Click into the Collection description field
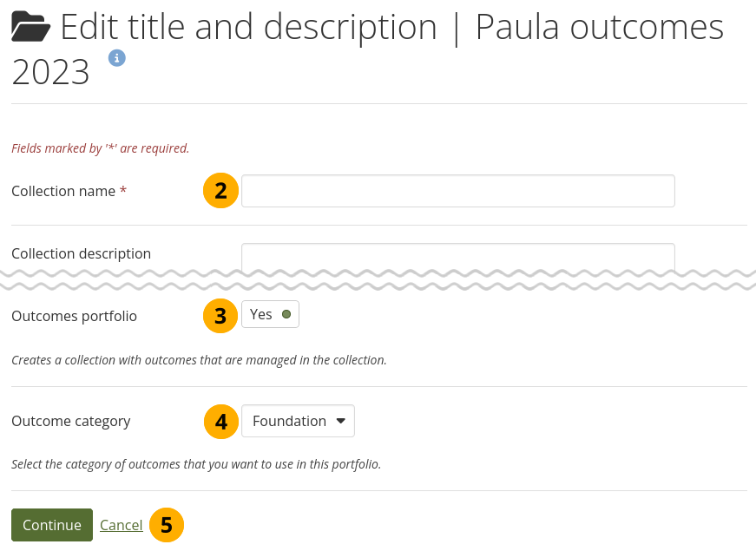756x551 pixels. pos(457,255)
